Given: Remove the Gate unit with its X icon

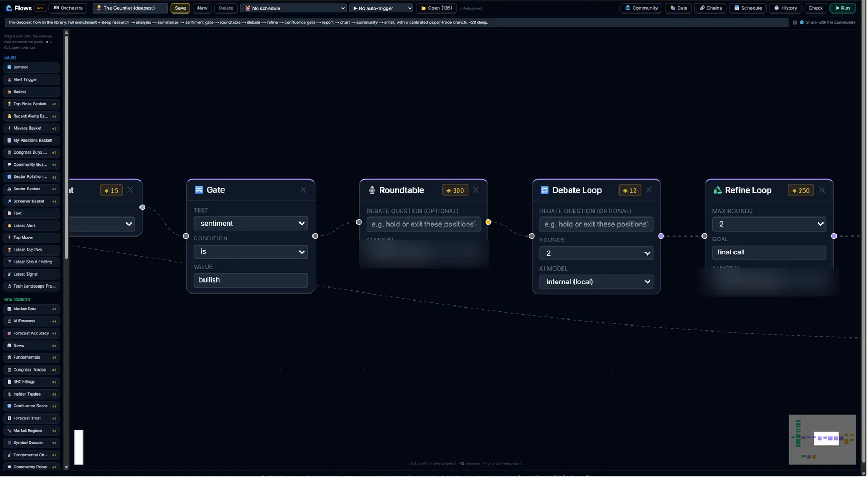Looking at the screenshot, I should 303,190.
